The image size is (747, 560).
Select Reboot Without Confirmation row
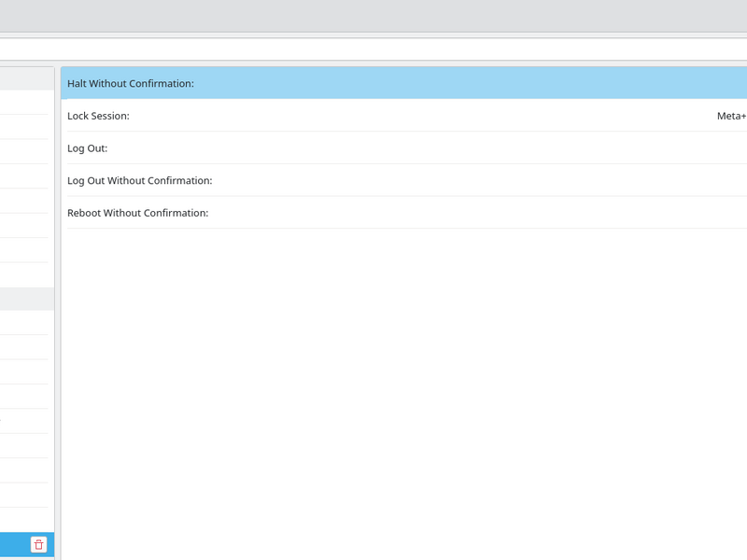pos(404,213)
